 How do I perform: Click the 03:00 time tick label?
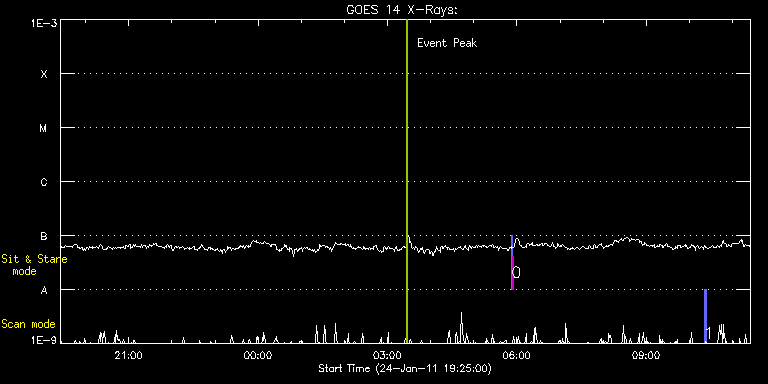click(387, 355)
